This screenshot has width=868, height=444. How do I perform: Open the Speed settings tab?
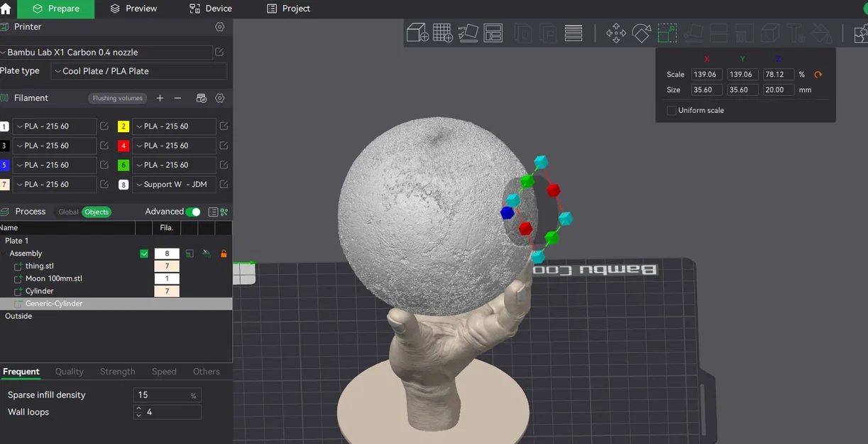coord(164,372)
